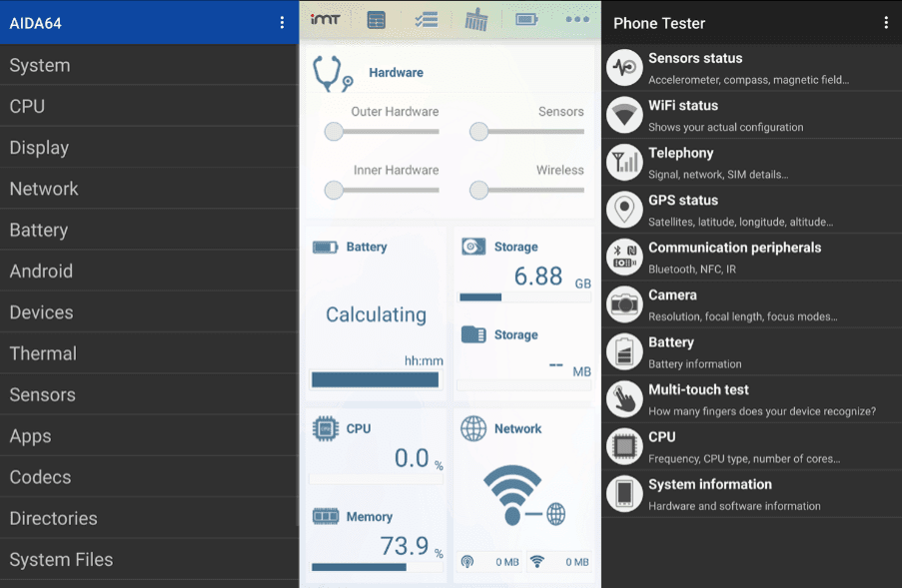Click the Phone Tester title text
The width and height of the screenshot is (902, 588).
658,23
